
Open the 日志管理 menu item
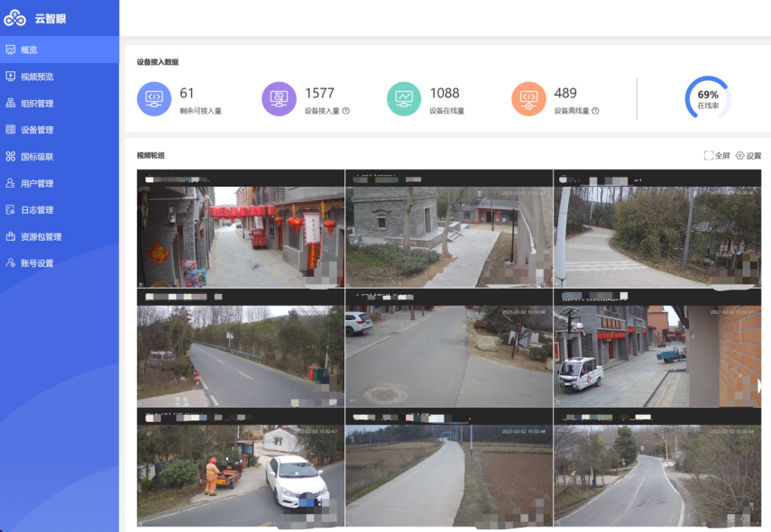tap(37, 210)
